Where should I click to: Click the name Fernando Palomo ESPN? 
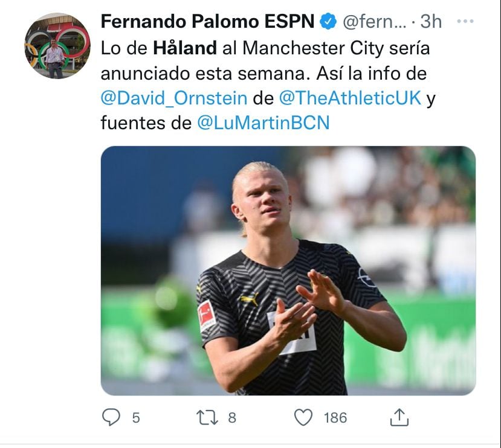(207, 22)
